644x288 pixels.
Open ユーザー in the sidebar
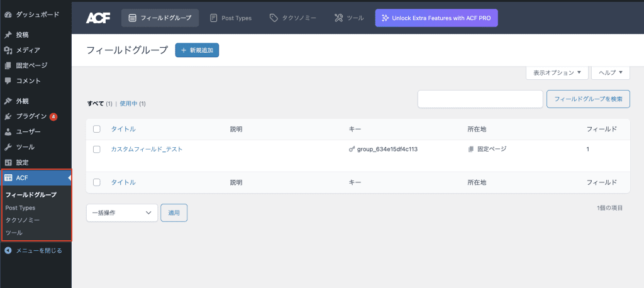[28, 132]
